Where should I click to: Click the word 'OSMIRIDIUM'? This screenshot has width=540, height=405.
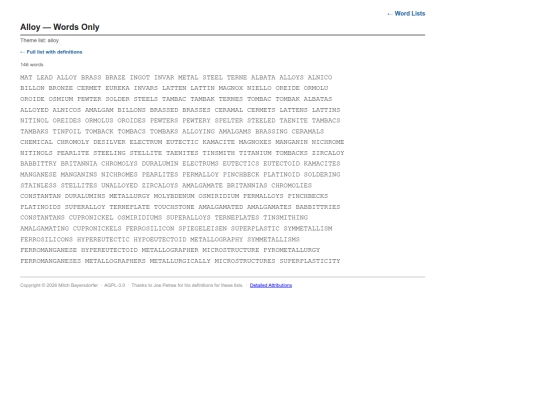coord(219,196)
